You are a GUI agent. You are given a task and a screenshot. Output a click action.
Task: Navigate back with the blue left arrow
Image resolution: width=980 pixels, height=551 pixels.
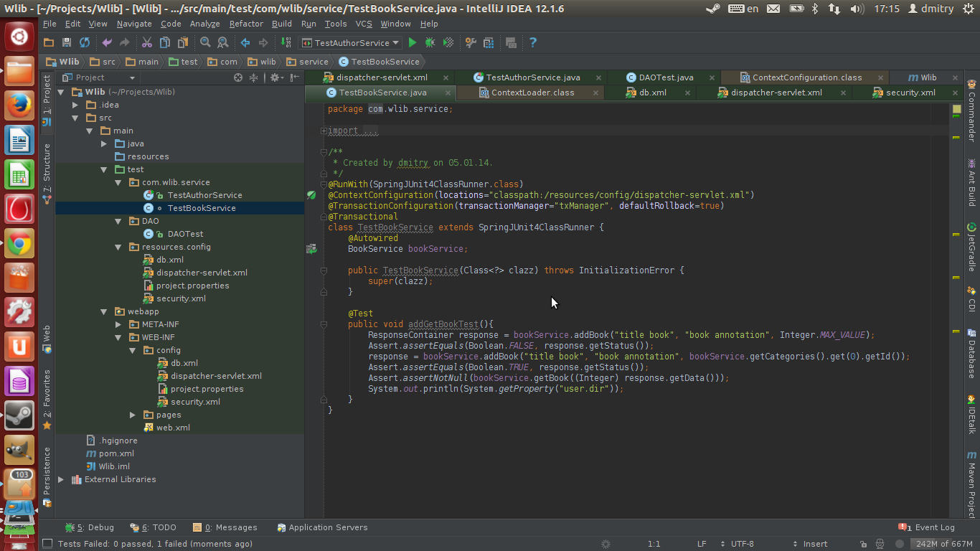[x=245, y=43]
